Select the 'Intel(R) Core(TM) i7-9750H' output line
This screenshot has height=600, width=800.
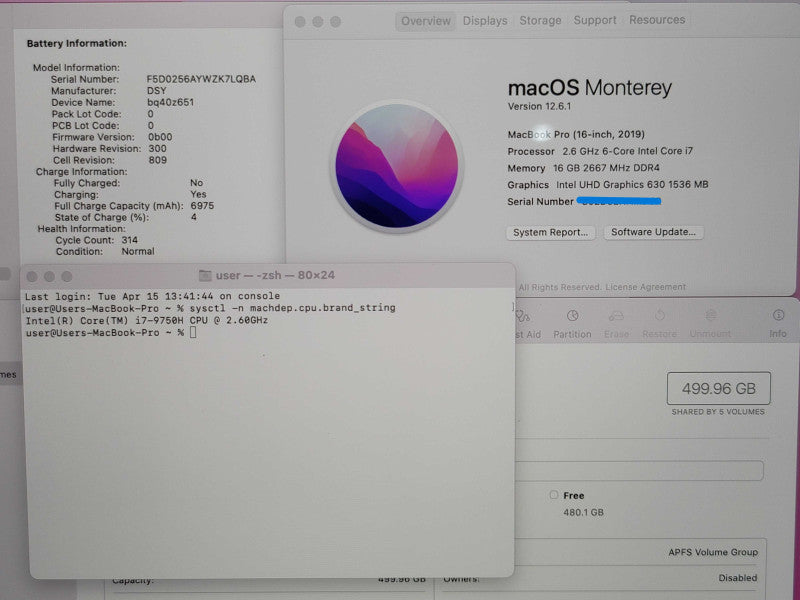point(146,320)
